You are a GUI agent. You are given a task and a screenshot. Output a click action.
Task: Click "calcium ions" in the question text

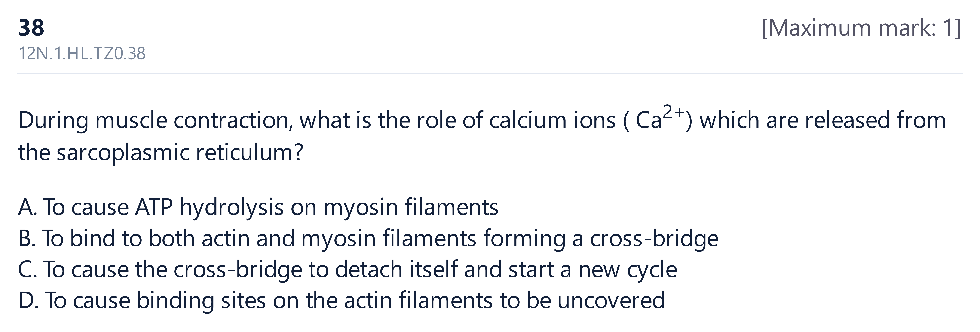tap(552, 121)
